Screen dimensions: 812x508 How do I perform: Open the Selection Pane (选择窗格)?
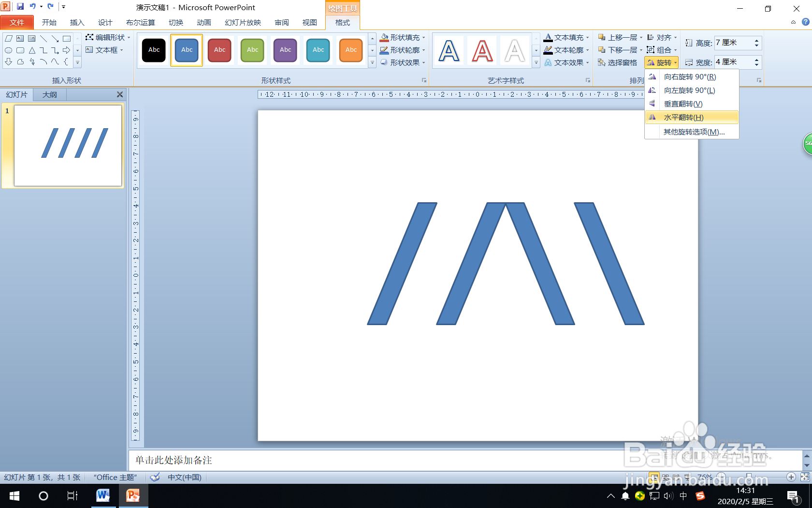pyautogui.click(x=617, y=63)
